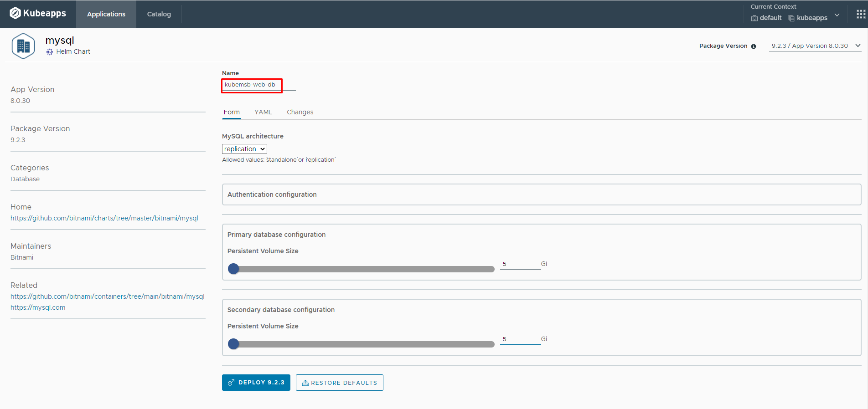Image resolution: width=868 pixels, height=409 pixels.
Task: Open the MySQL architecture replication dropdown
Action: pyautogui.click(x=244, y=149)
